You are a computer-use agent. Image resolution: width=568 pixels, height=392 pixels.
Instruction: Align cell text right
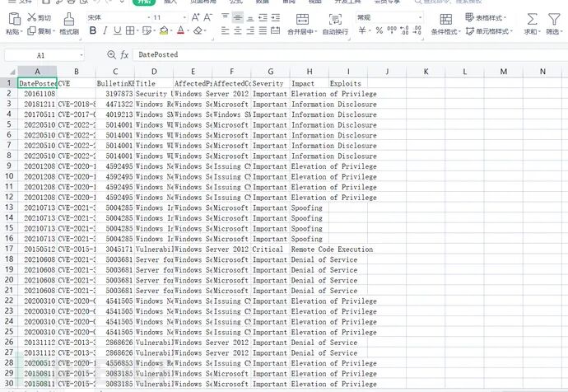(250, 30)
